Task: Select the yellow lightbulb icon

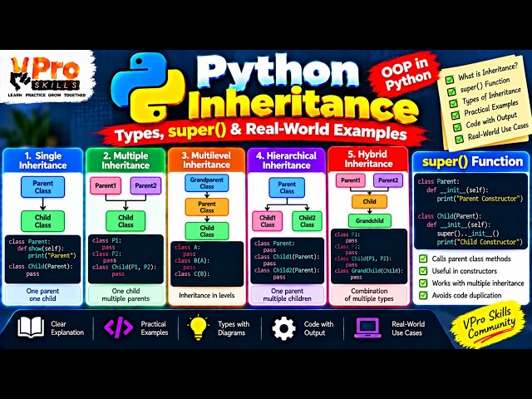Action: click(198, 328)
